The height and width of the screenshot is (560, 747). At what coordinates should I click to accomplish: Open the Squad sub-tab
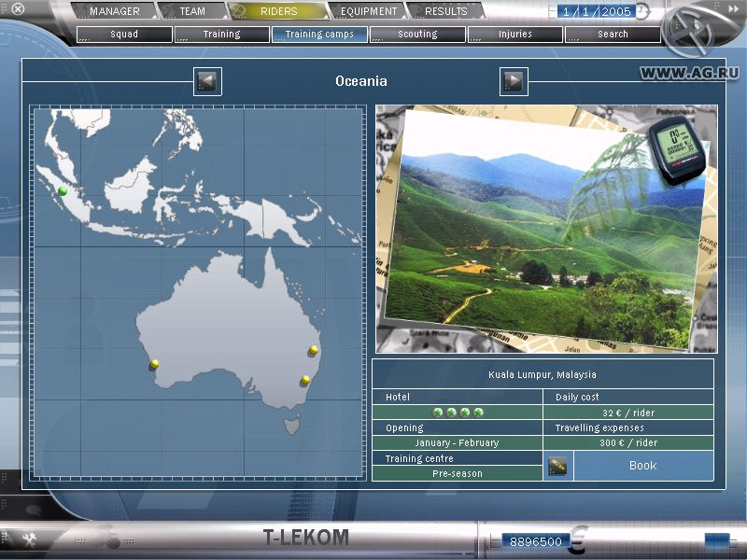coord(124,35)
